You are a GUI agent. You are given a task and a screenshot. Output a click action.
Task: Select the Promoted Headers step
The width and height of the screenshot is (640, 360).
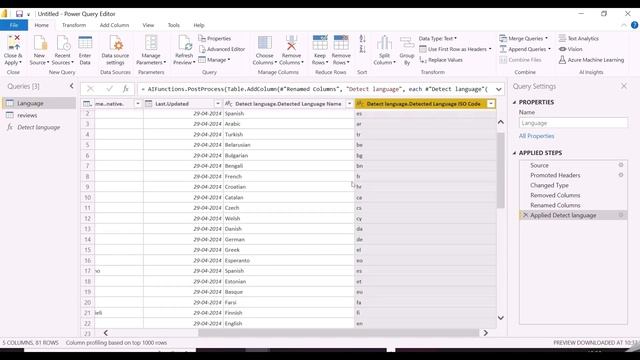555,175
